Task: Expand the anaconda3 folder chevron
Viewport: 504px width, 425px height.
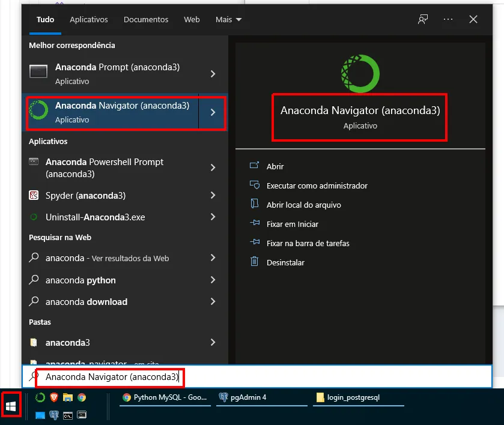Action: [213, 342]
